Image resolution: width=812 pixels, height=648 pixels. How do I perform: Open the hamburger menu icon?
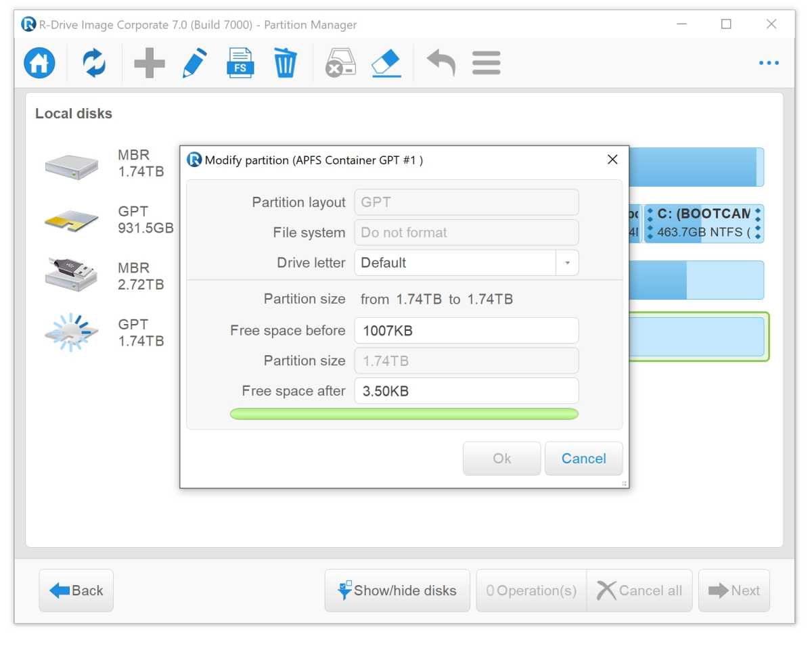point(486,62)
